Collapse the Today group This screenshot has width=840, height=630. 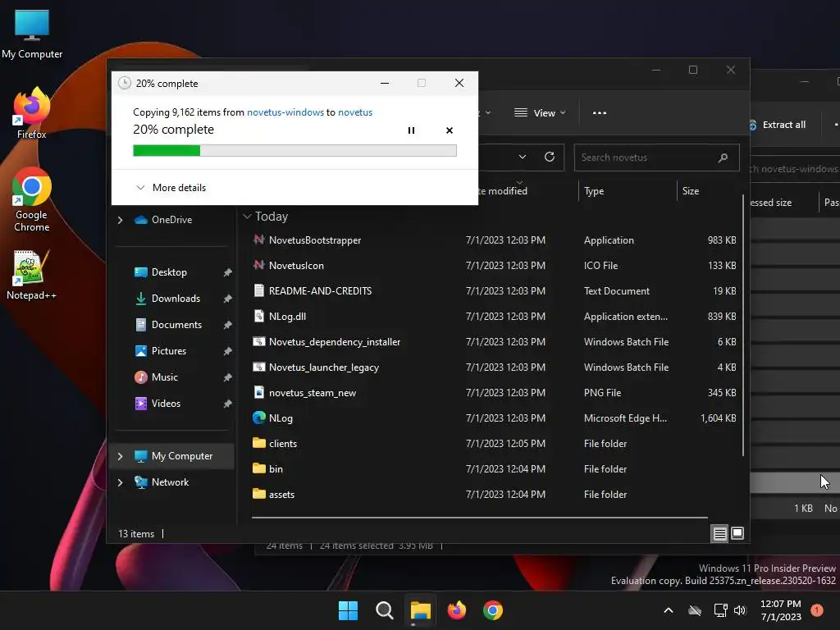(247, 217)
